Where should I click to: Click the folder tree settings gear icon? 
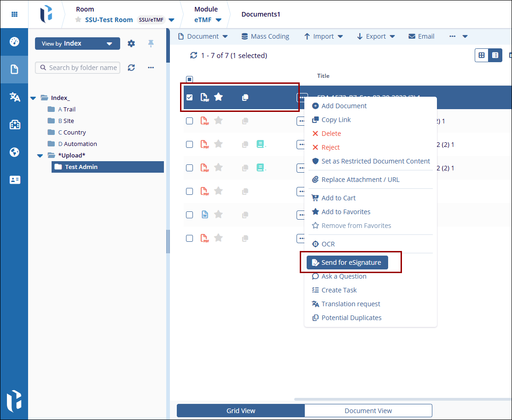pos(131,43)
